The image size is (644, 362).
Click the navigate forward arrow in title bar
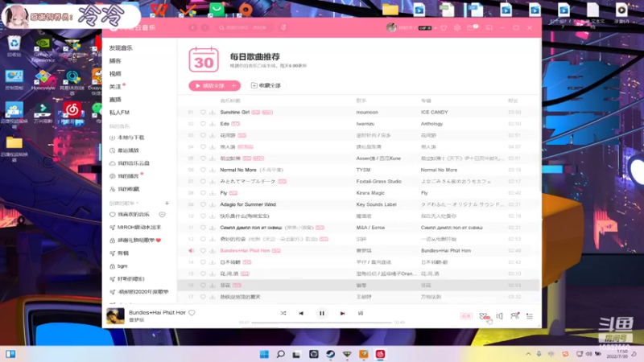204,27
